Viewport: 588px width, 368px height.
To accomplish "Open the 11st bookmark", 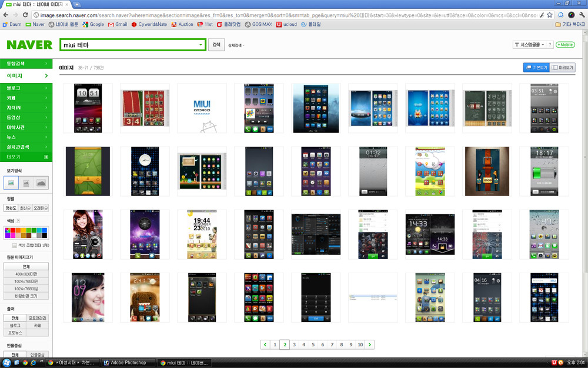I will click(x=205, y=24).
